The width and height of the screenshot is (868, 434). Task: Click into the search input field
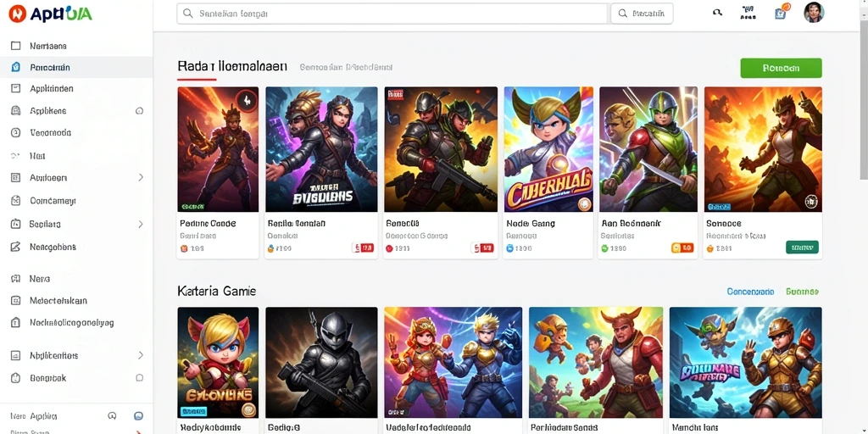coord(392,14)
